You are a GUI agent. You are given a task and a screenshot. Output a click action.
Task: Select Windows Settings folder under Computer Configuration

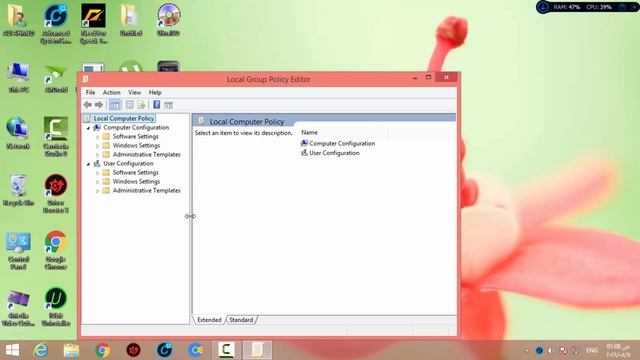(x=136, y=145)
